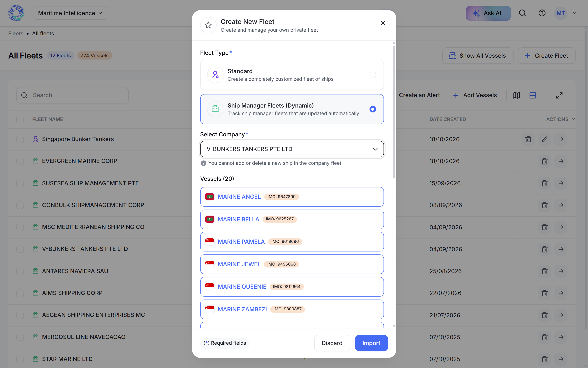Close the Create New Fleet dialog
Image resolution: width=588 pixels, height=368 pixels.
(x=383, y=23)
